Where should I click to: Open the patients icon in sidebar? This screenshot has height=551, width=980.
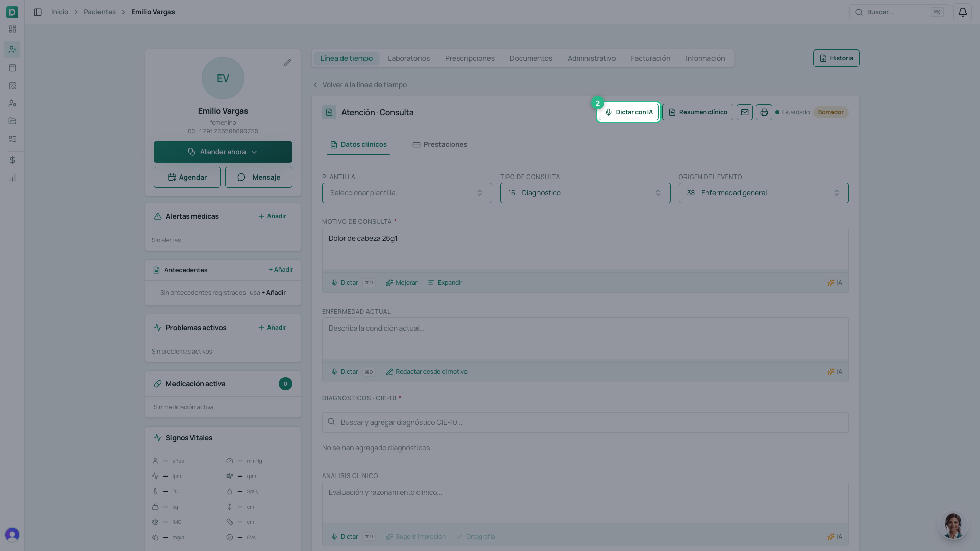[x=12, y=49]
